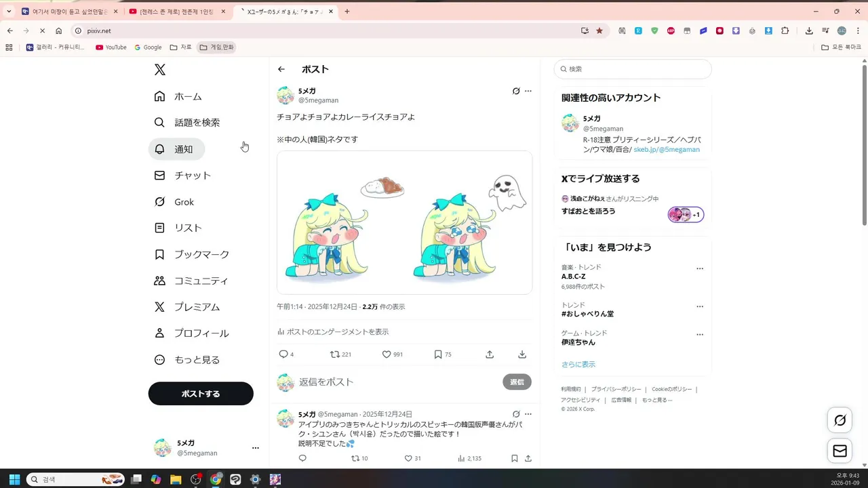Open Chrome downloads icon
This screenshot has height=488, width=868.
tap(809, 30)
